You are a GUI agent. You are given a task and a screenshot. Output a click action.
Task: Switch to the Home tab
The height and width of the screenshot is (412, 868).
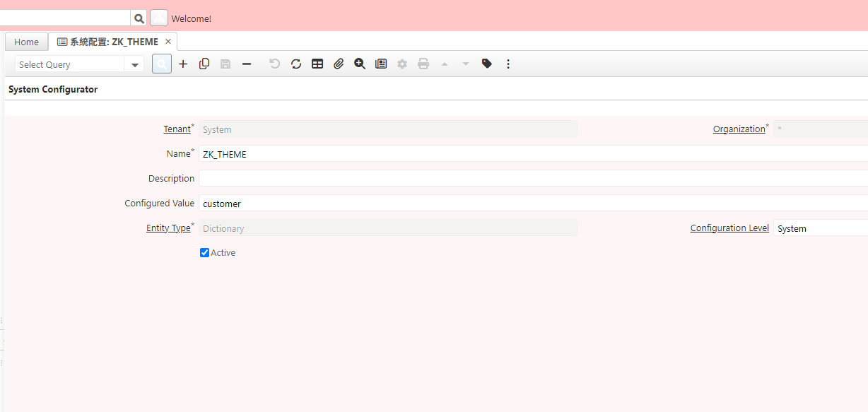pyautogui.click(x=27, y=42)
